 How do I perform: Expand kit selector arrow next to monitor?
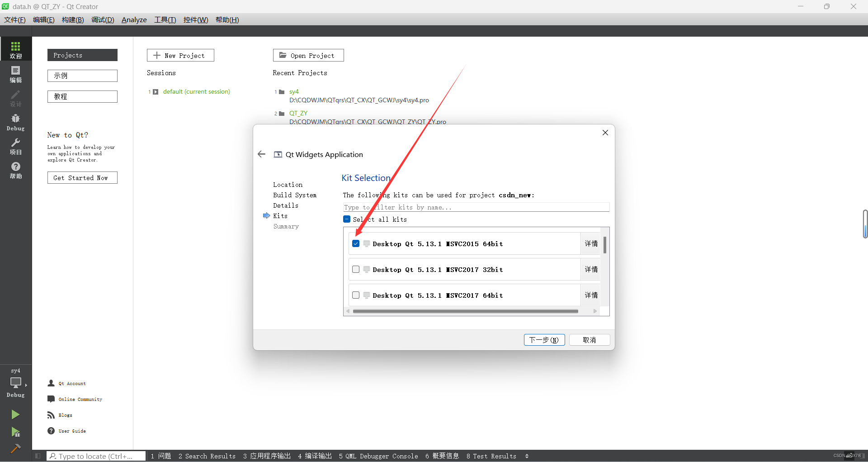pyautogui.click(x=26, y=385)
